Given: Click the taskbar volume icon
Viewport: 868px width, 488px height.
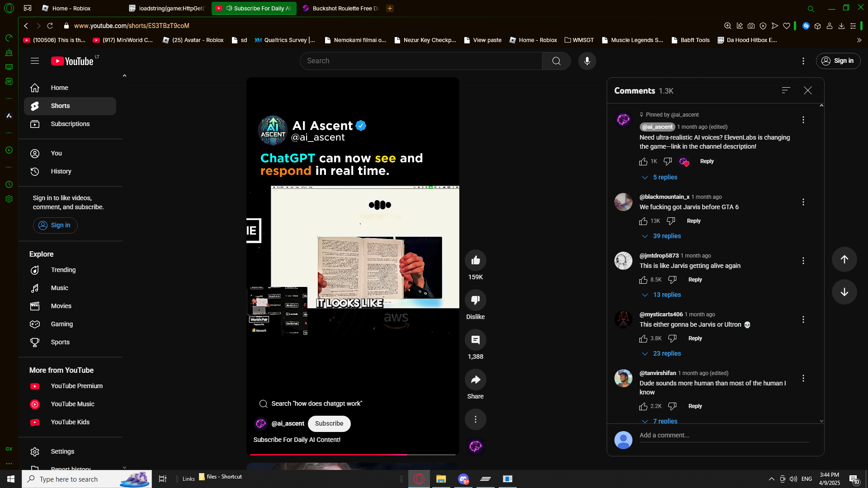Looking at the screenshot, I should pos(793,479).
